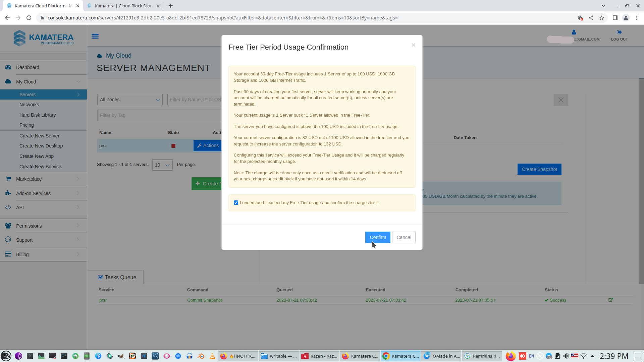Switch to Cloud Block Storage browser tab
644x362 pixels.
pos(123,6)
